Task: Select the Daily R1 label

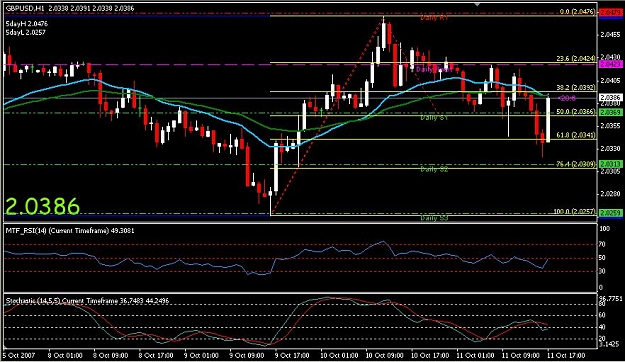Action: click(434, 18)
